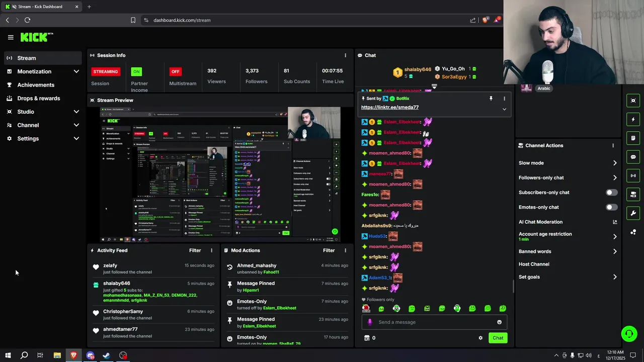Expand the Settings sidebar chevron

[76, 138]
